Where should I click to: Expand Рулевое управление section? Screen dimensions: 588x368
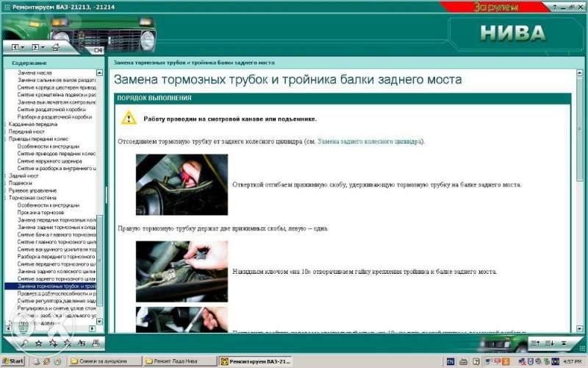(32, 191)
